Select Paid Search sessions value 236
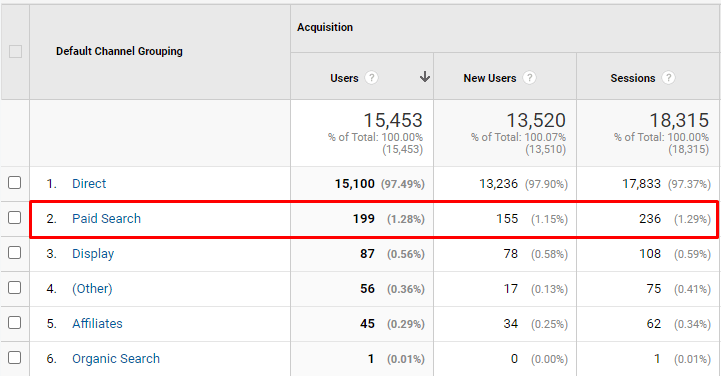The image size is (721, 376). click(x=650, y=218)
